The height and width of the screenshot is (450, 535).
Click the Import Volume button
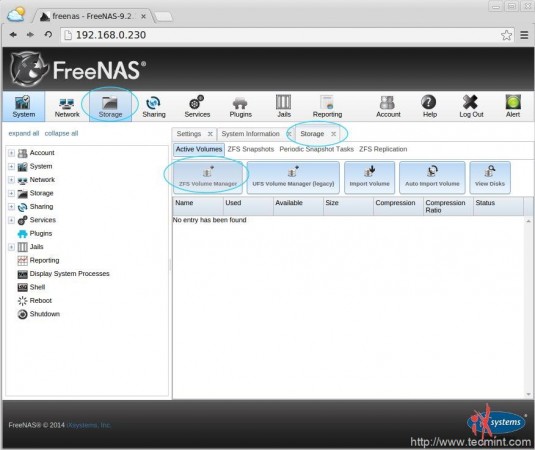pos(370,177)
